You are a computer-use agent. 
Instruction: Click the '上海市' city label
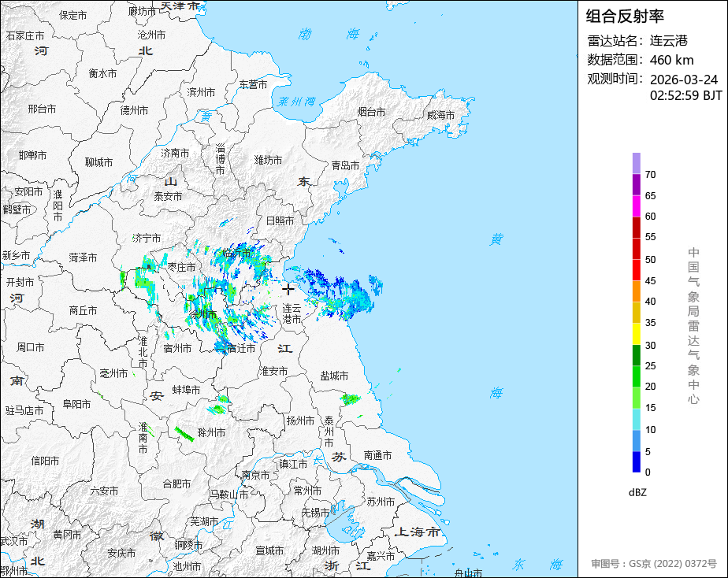tap(417, 532)
